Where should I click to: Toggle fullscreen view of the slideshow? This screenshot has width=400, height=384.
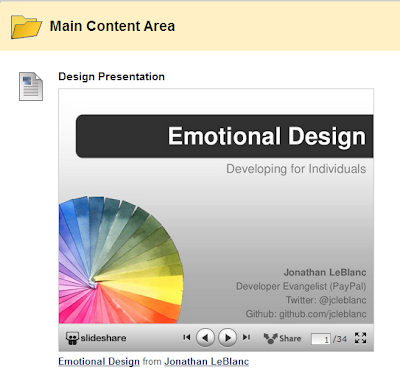(361, 338)
